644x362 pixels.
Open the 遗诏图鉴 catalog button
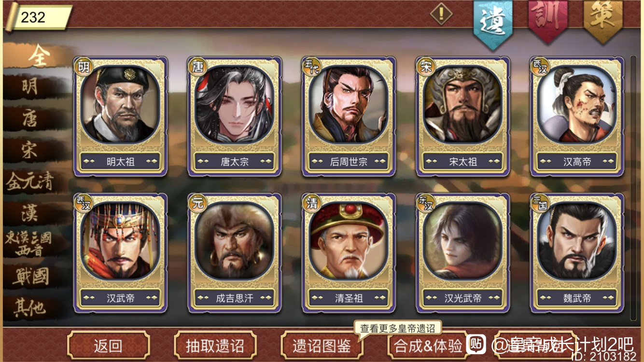pos(322,346)
